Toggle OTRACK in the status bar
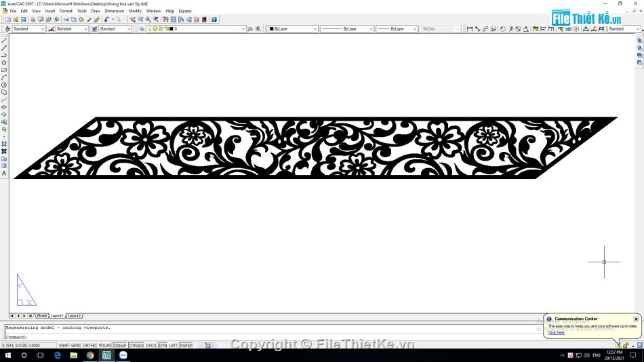The height and width of the screenshot is (362, 644). pos(136,346)
